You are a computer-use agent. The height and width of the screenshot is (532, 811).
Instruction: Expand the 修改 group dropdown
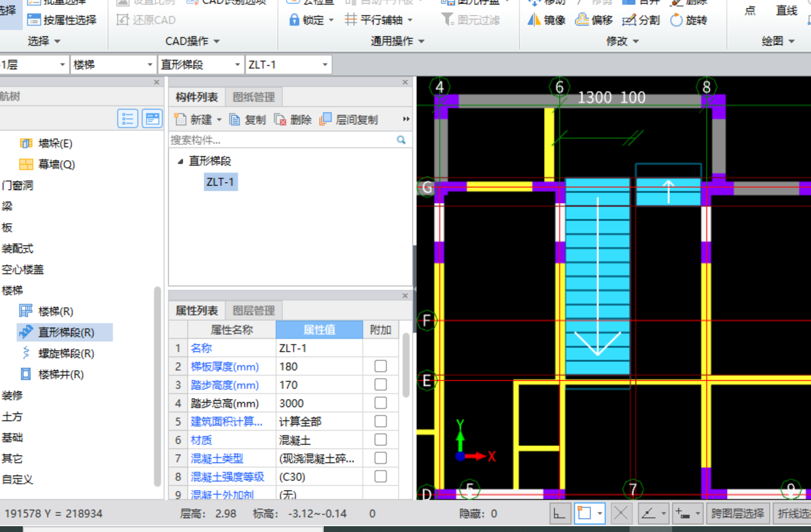[636, 41]
